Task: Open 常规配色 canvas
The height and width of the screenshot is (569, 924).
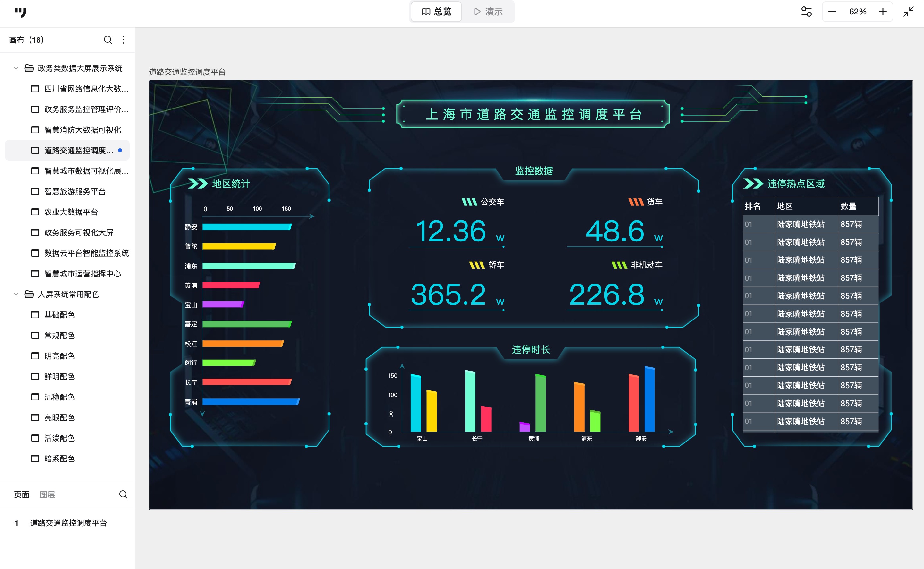Action: (x=68, y=335)
